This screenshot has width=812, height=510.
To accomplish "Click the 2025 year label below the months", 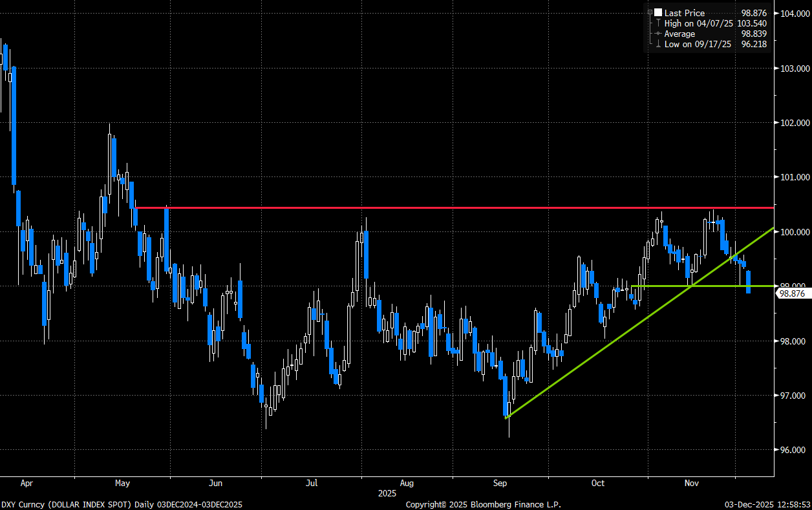I will pos(387,493).
